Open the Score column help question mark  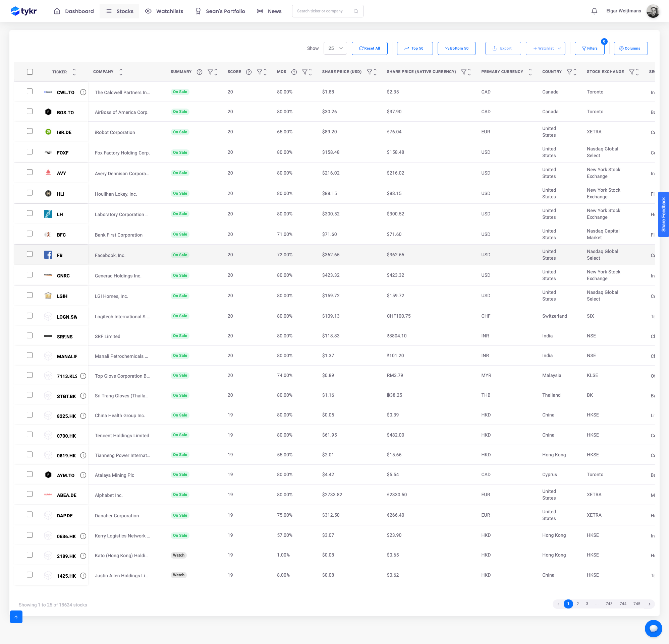tap(248, 72)
